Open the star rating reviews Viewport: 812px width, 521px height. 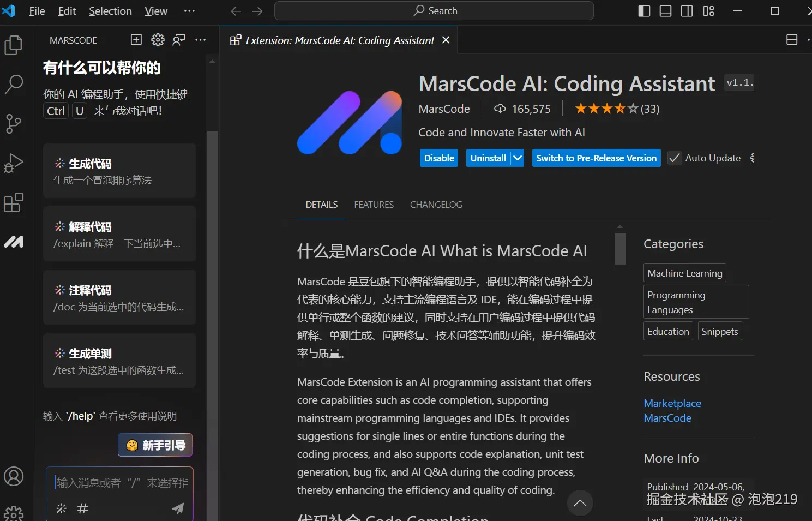[617, 109]
